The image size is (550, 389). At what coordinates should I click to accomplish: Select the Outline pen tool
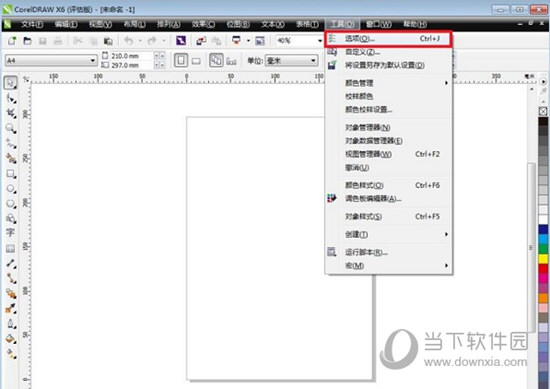click(11, 323)
